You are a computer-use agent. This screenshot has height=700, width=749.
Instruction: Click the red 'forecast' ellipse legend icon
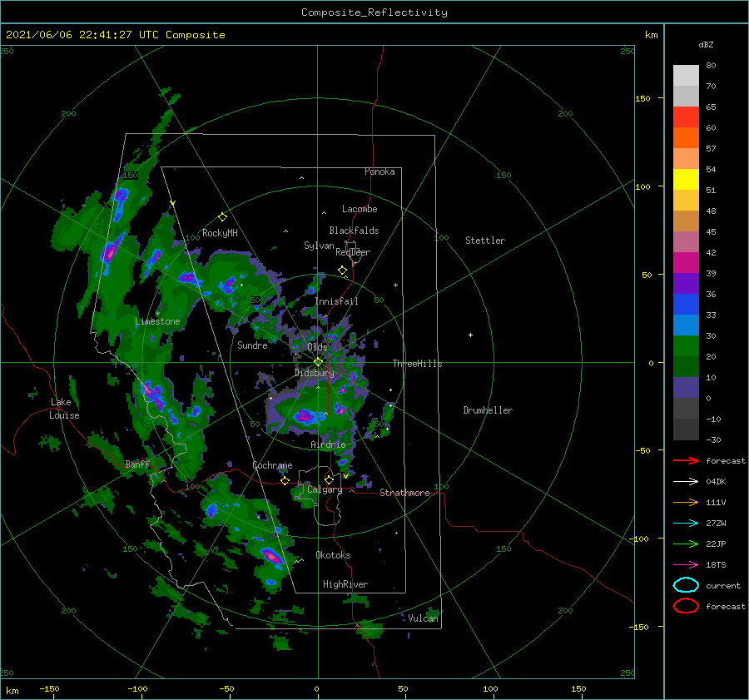686,606
